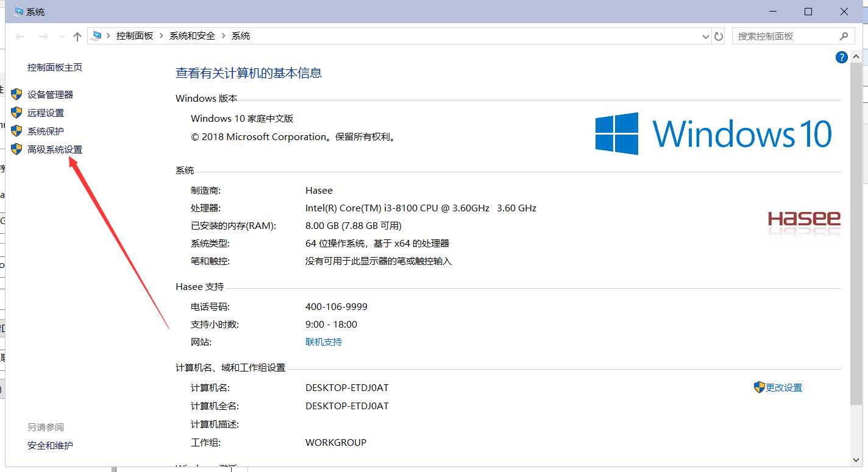The width and height of the screenshot is (868, 472).
Task: Select the 制造商 value Hasee
Action: tap(319, 190)
